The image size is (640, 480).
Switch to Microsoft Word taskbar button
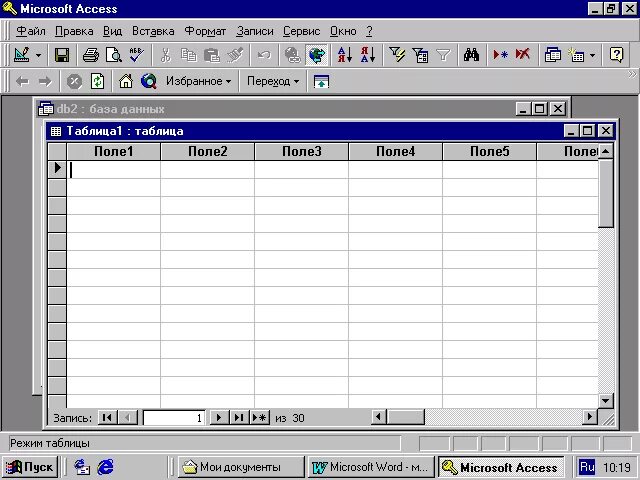371,467
